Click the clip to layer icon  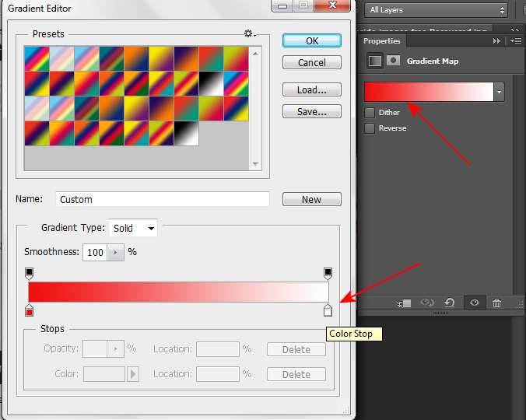[404, 303]
